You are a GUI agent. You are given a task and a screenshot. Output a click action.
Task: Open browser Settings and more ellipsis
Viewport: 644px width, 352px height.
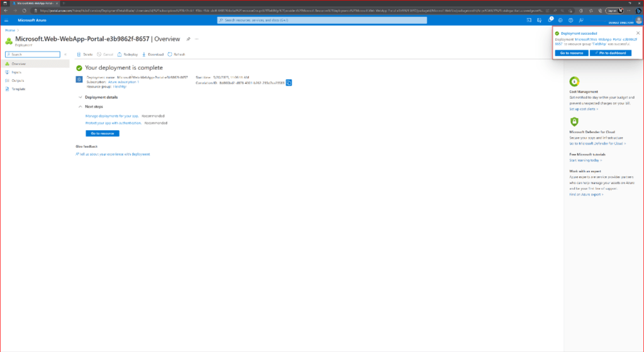click(x=629, y=11)
